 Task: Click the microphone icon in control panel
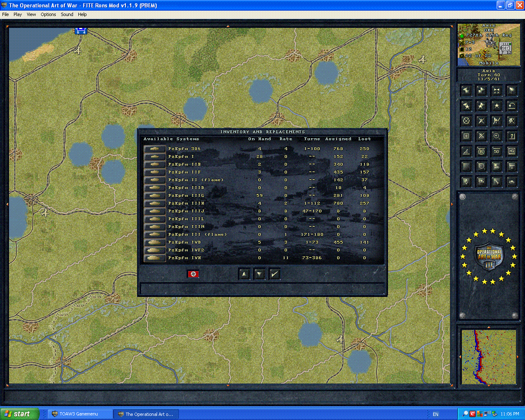[x=466, y=181]
